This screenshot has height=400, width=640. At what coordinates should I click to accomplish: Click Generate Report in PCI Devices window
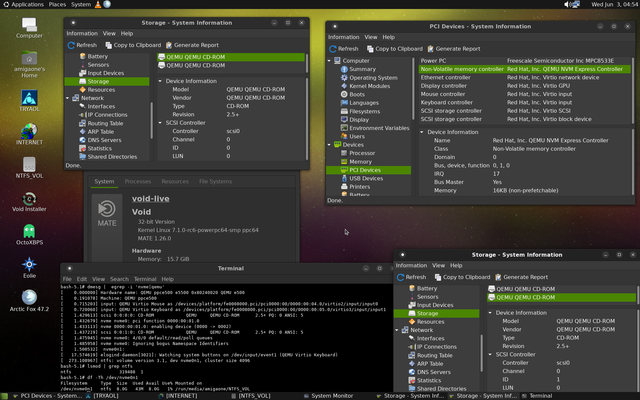point(453,49)
